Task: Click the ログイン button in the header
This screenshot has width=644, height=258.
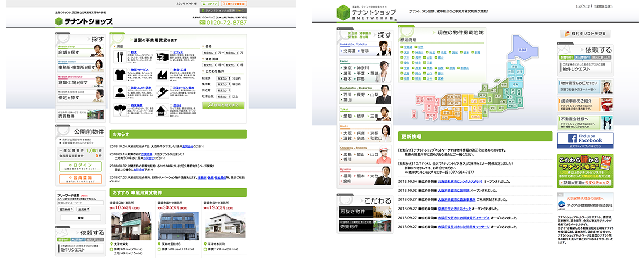Action: (x=213, y=3)
